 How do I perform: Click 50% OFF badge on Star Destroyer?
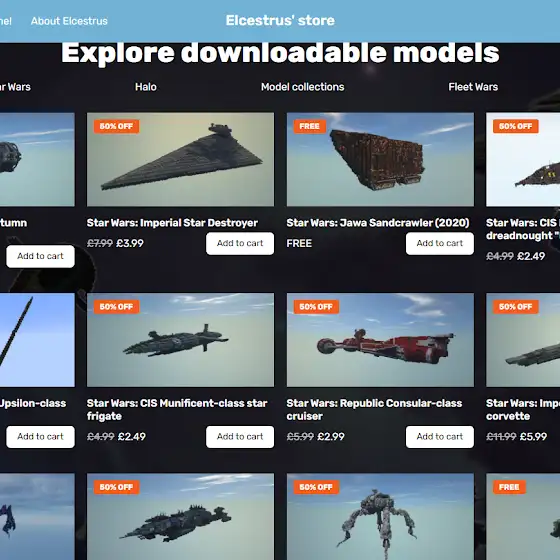tap(116, 126)
